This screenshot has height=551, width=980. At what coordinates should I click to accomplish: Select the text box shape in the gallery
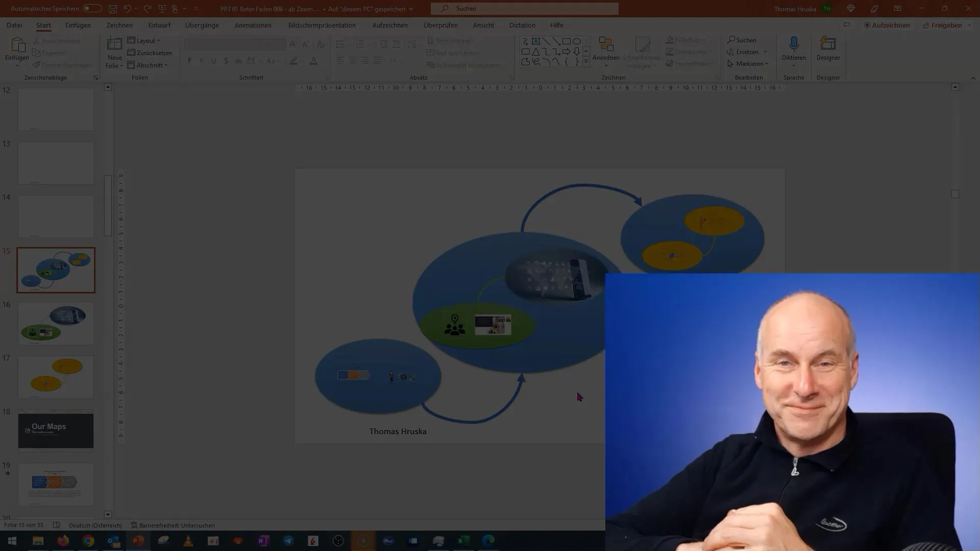point(535,41)
